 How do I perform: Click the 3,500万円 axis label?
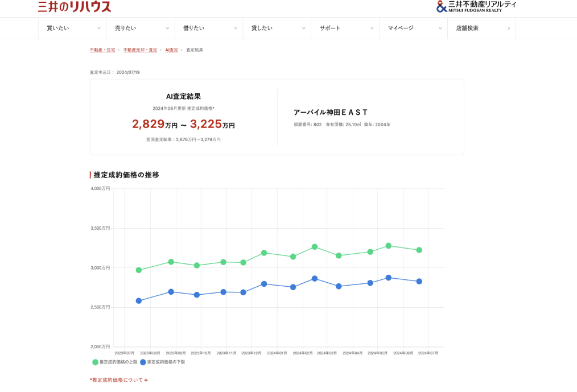100,228
